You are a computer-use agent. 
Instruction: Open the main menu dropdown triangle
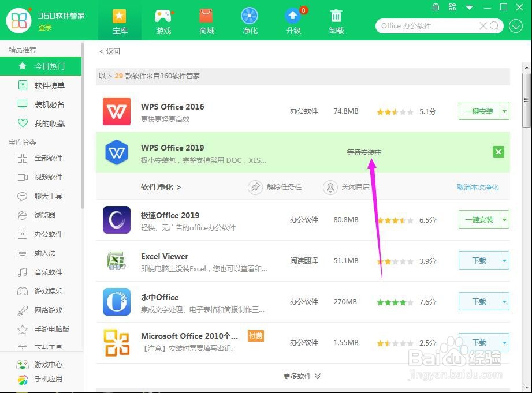click(469, 7)
